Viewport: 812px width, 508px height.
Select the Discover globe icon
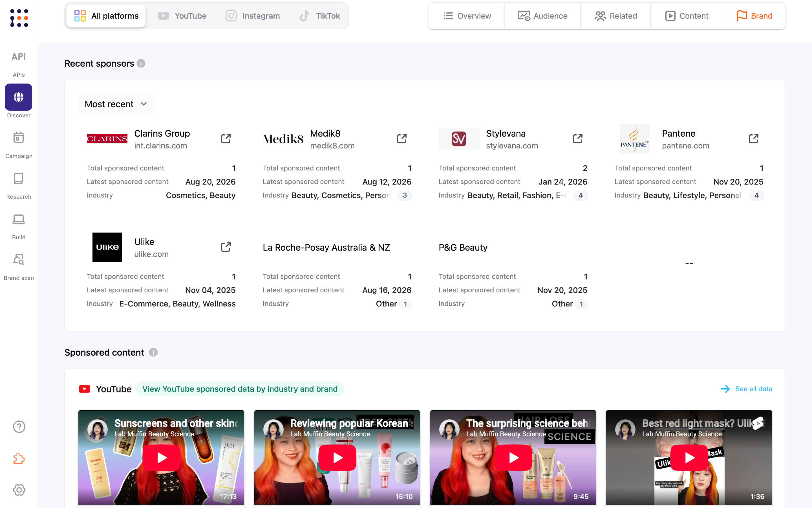(x=19, y=97)
